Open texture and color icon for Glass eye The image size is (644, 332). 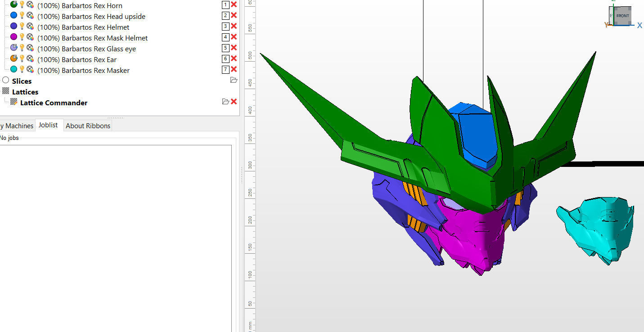click(30, 48)
